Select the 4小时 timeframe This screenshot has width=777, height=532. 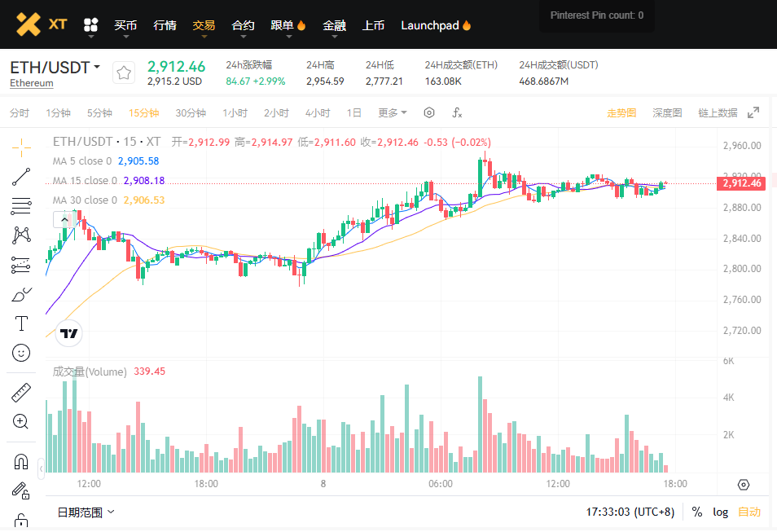click(318, 112)
